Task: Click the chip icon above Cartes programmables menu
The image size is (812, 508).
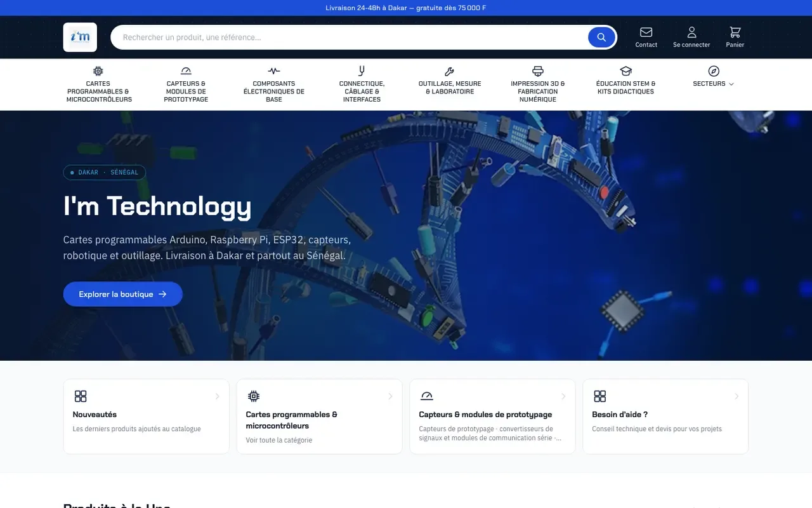Action: (x=98, y=71)
